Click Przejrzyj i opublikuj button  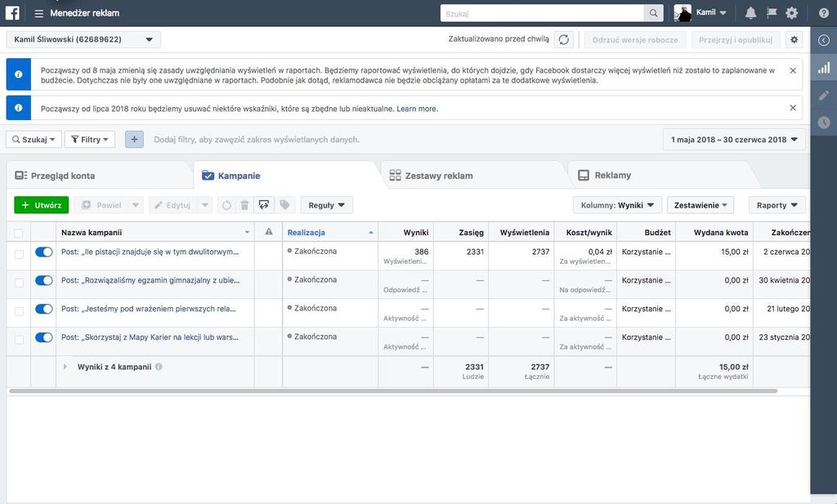point(736,39)
